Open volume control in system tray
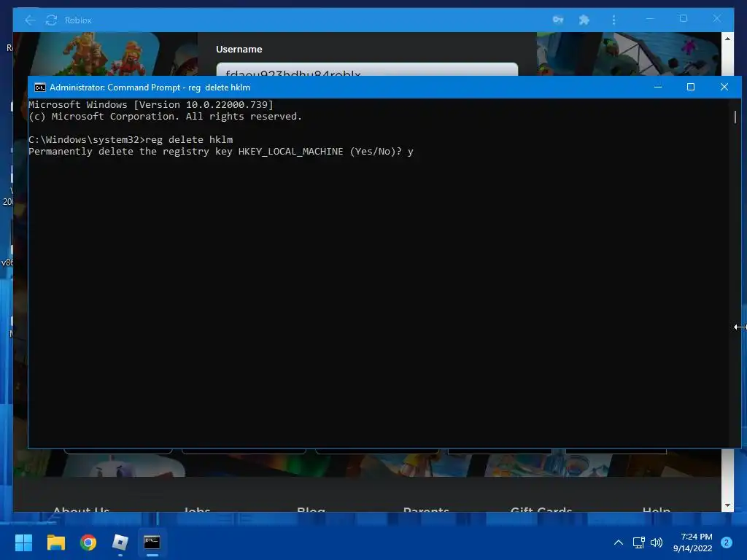 pyautogui.click(x=657, y=542)
